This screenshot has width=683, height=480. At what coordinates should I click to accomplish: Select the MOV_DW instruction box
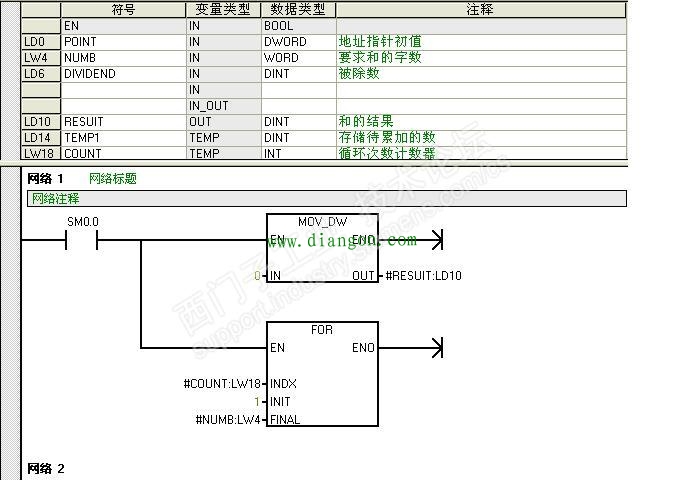pos(322,250)
